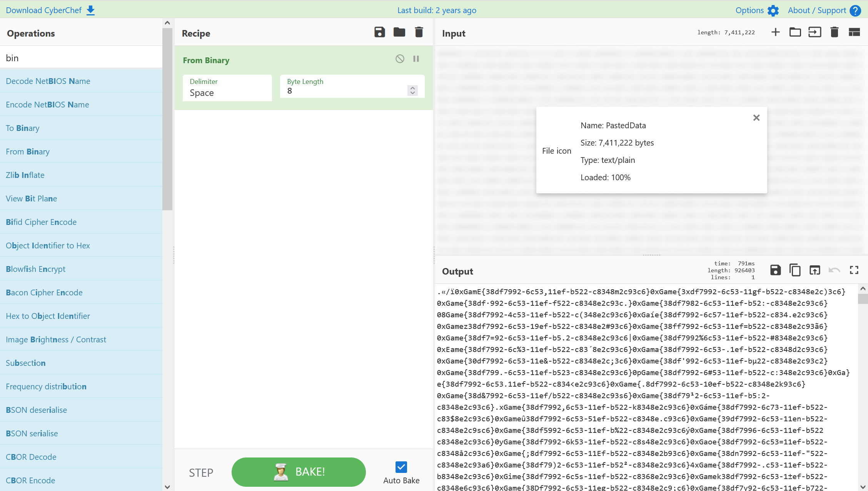Select View Bit Plane operation
Image resolution: width=868 pixels, height=491 pixels.
tap(81, 198)
